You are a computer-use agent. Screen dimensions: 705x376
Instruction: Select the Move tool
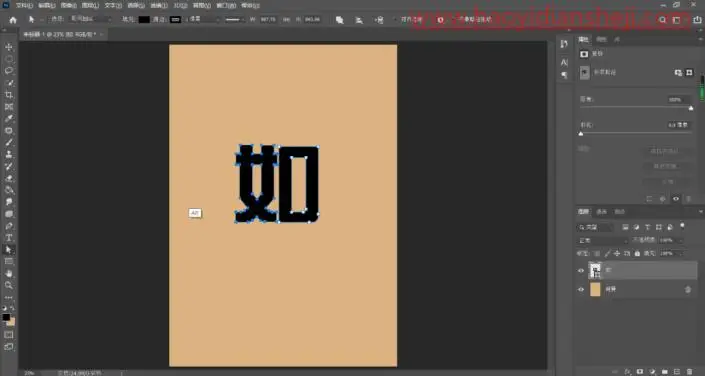click(9, 47)
